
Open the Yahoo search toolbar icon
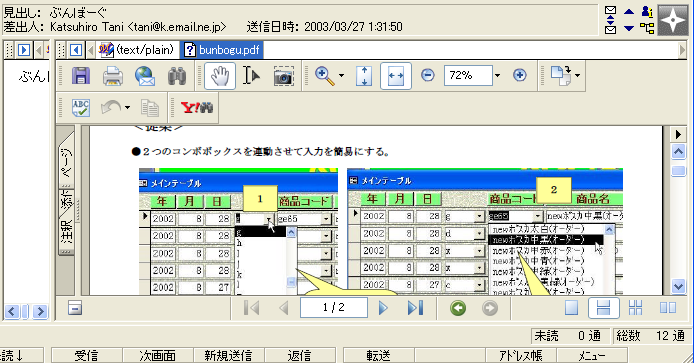197,108
